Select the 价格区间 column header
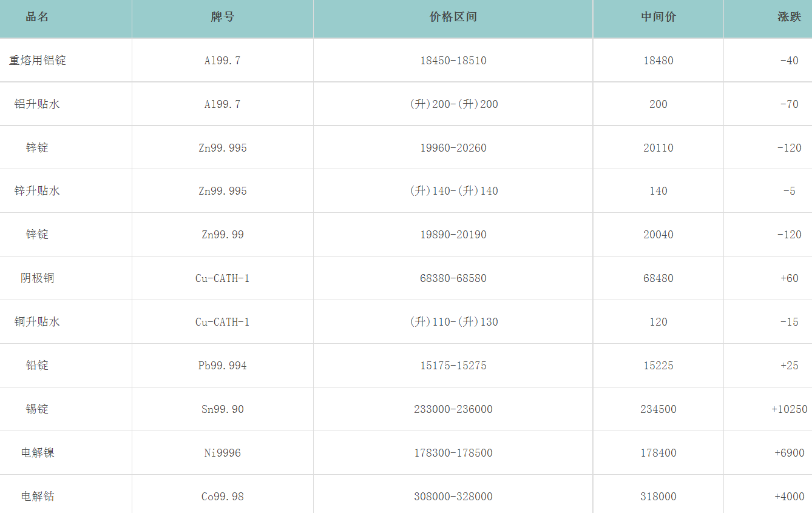The height and width of the screenshot is (513, 812). tap(453, 17)
